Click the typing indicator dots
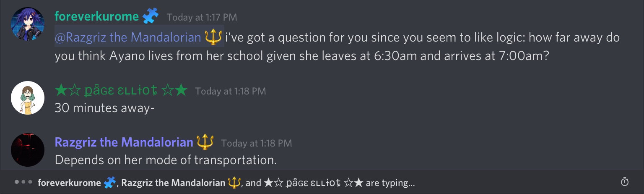Image resolution: width=644 pixels, height=194 pixels. (23, 183)
